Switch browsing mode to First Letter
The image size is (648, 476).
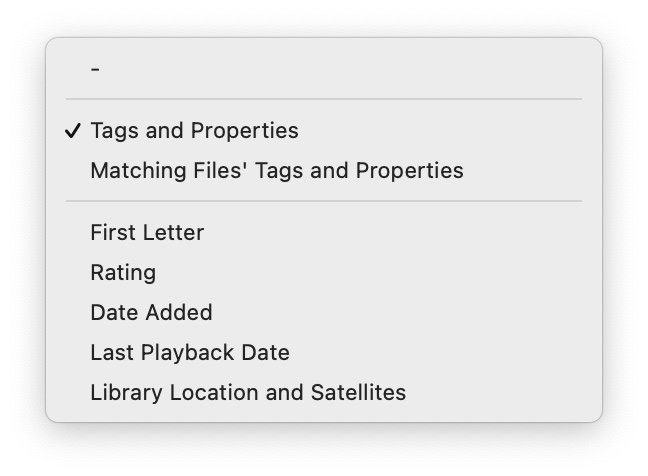147,233
